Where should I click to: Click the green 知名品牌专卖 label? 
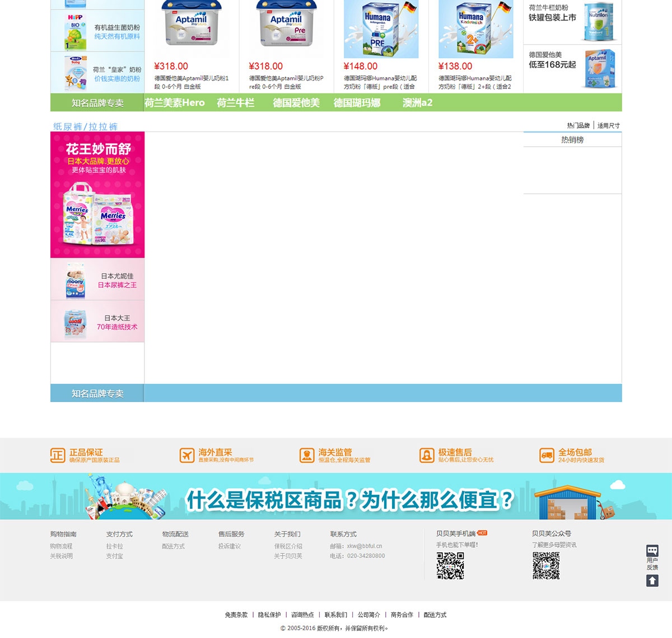point(97,103)
